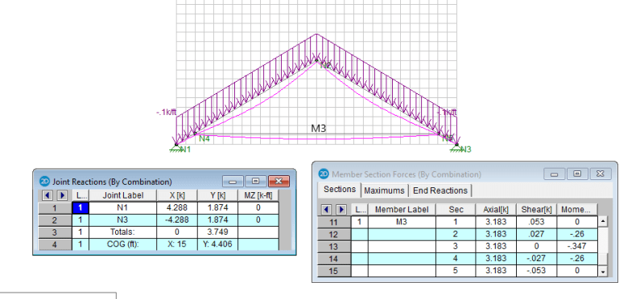
Task: Switch to the Sections tab
Action: tap(339, 190)
